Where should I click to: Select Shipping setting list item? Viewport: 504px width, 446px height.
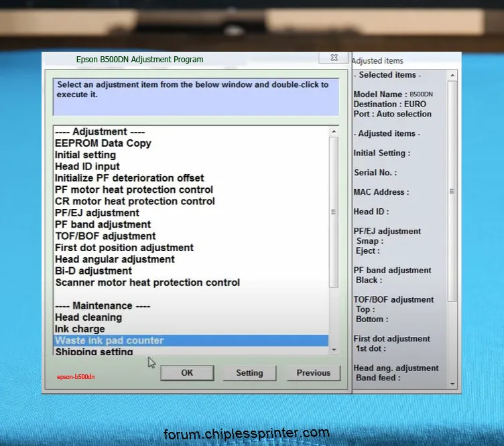191,351
